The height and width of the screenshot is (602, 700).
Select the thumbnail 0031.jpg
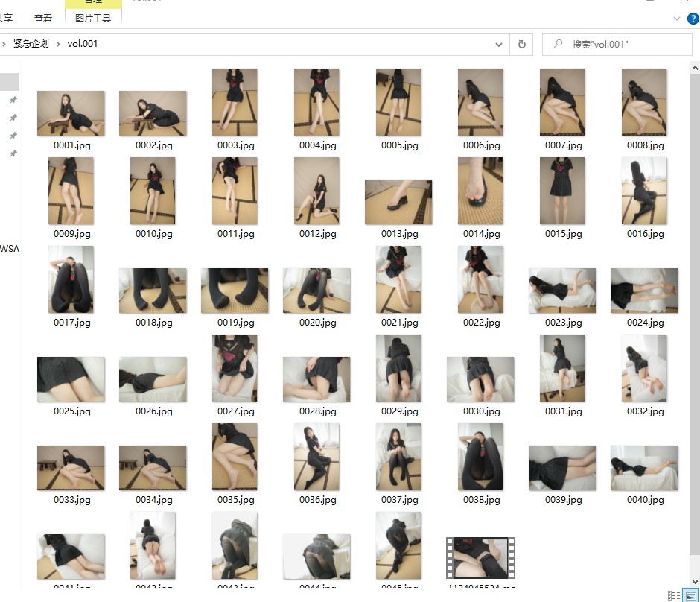[x=562, y=368]
